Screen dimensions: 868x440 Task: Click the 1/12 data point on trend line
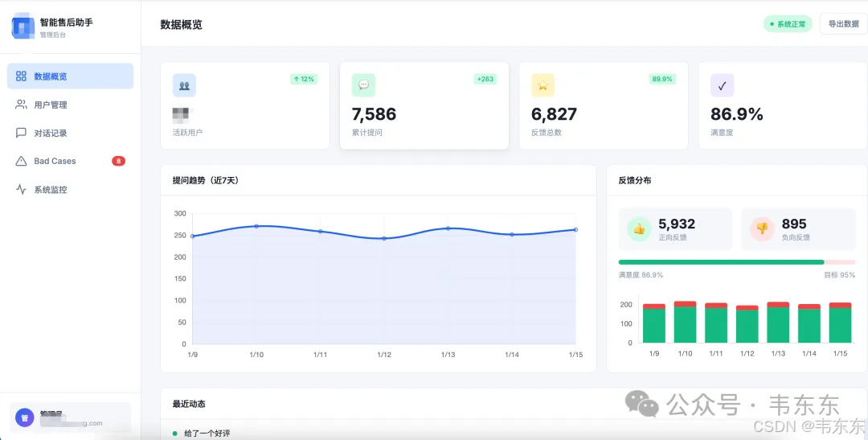click(x=384, y=238)
